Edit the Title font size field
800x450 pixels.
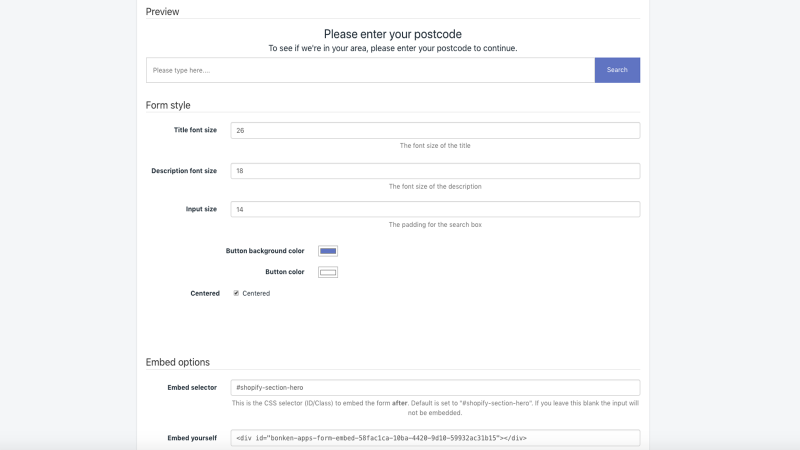point(435,130)
